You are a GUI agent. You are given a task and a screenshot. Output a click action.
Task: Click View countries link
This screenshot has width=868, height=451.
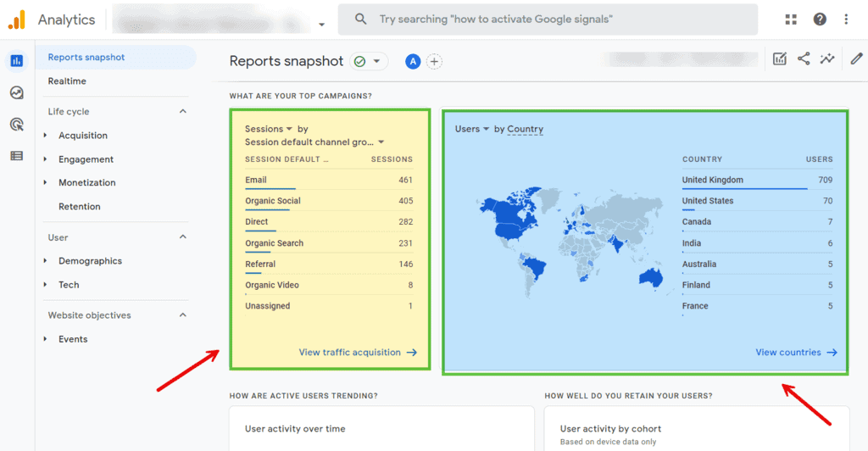coord(788,353)
